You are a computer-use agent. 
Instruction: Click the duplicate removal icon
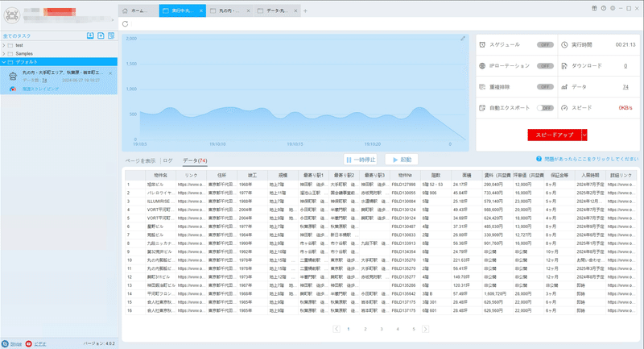482,87
